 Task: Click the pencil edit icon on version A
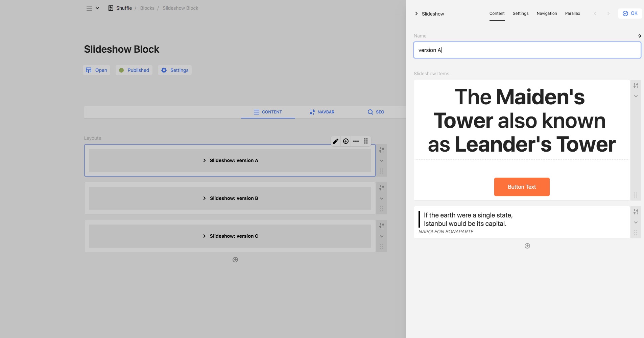coord(335,141)
